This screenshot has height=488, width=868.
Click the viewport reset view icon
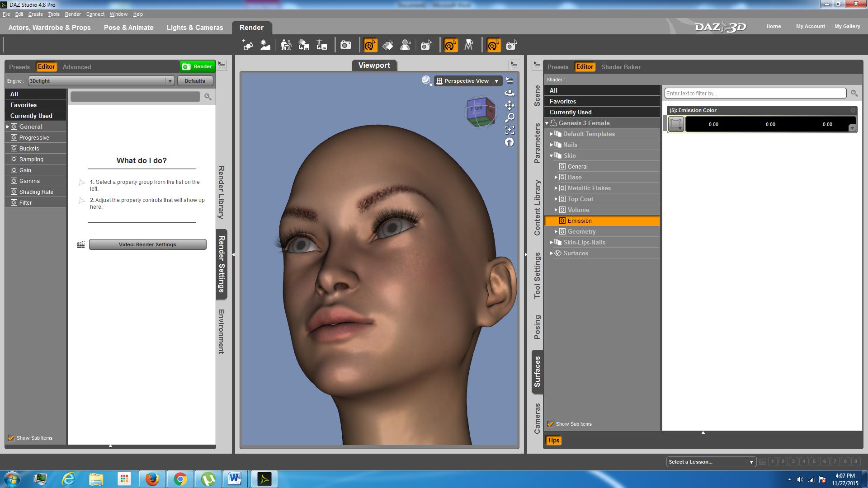tap(509, 142)
